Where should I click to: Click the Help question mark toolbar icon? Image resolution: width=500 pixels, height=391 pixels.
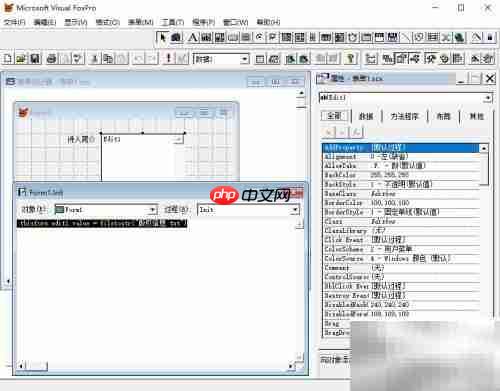pyautogui.click(x=350, y=59)
